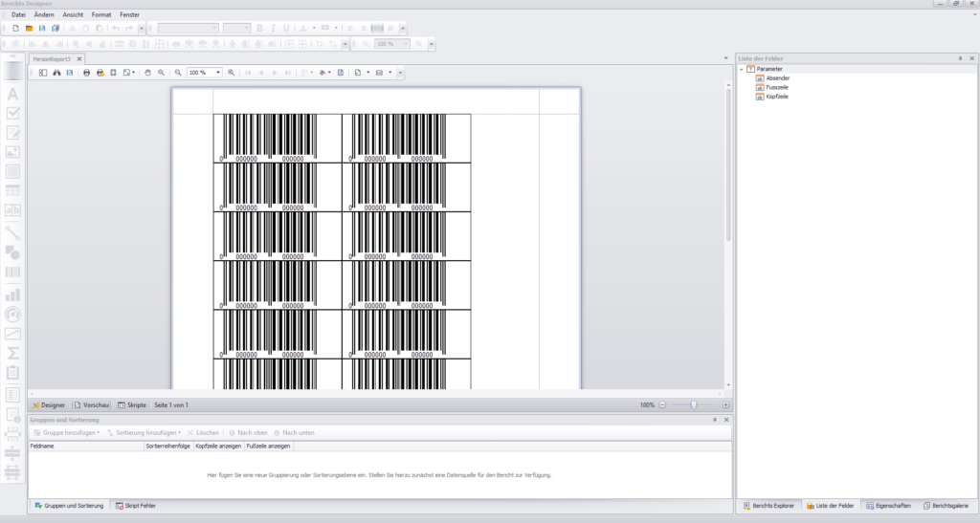The width and height of the screenshot is (980, 523).
Task: Select the Sigma pivot grid tool in toolbox
Action: pos(12,353)
